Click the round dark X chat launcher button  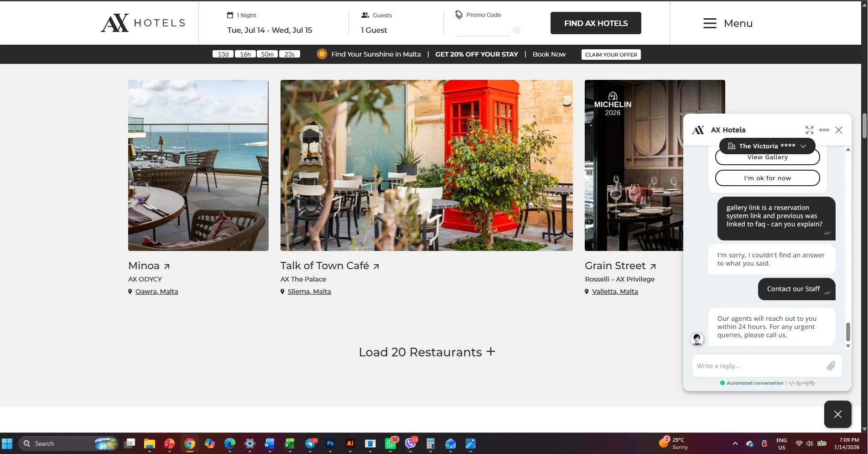(x=838, y=414)
